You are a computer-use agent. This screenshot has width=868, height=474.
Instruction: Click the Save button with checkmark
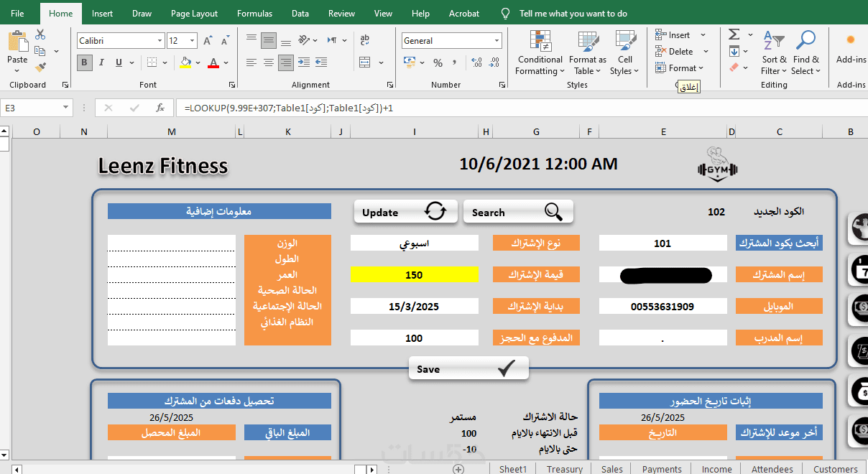(x=468, y=369)
